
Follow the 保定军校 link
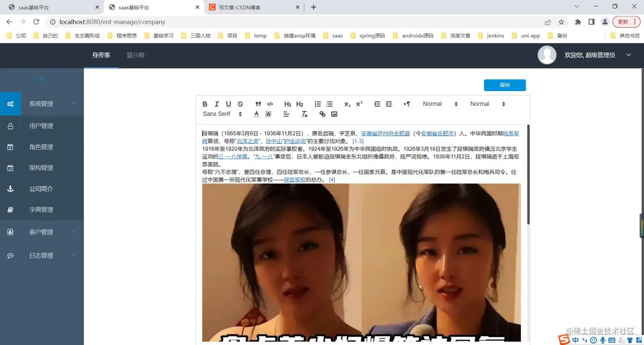[x=295, y=180]
